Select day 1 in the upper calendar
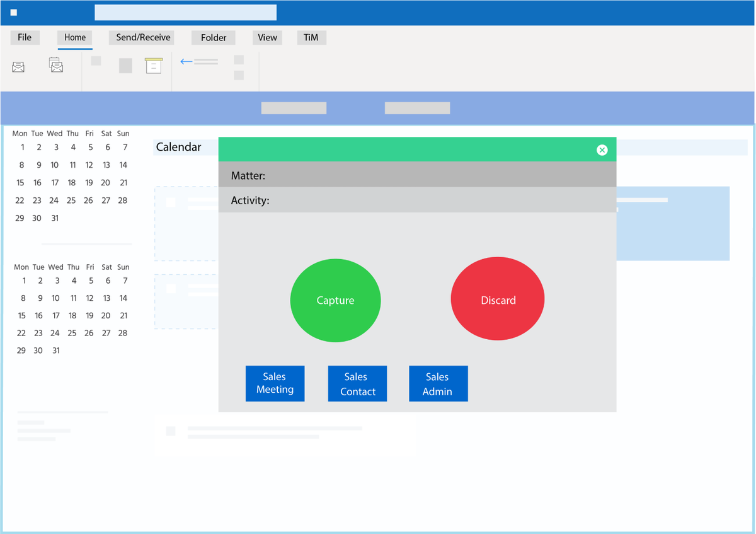756x534 pixels. (22, 148)
